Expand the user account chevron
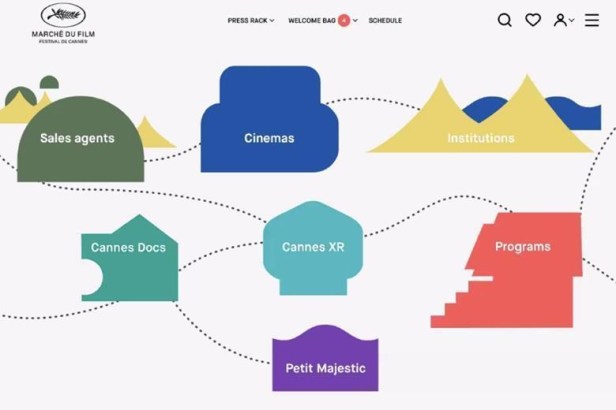Screen dimensions: 616x410 pyautogui.click(x=571, y=21)
